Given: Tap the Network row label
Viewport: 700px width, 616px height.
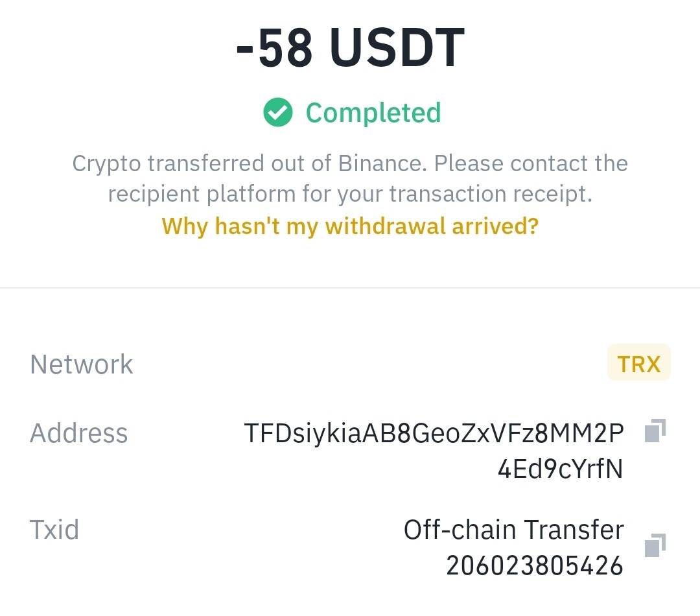Looking at the screenshot, I should pos(81,364).
